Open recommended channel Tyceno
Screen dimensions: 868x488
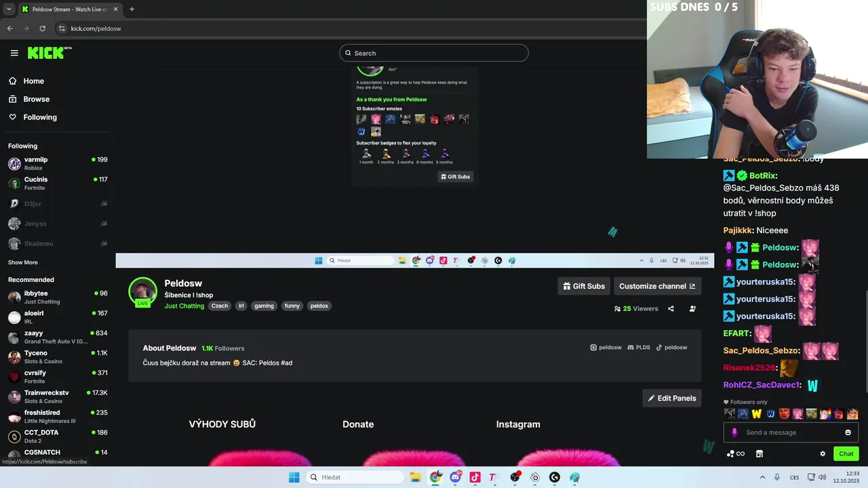coord(58,357)
